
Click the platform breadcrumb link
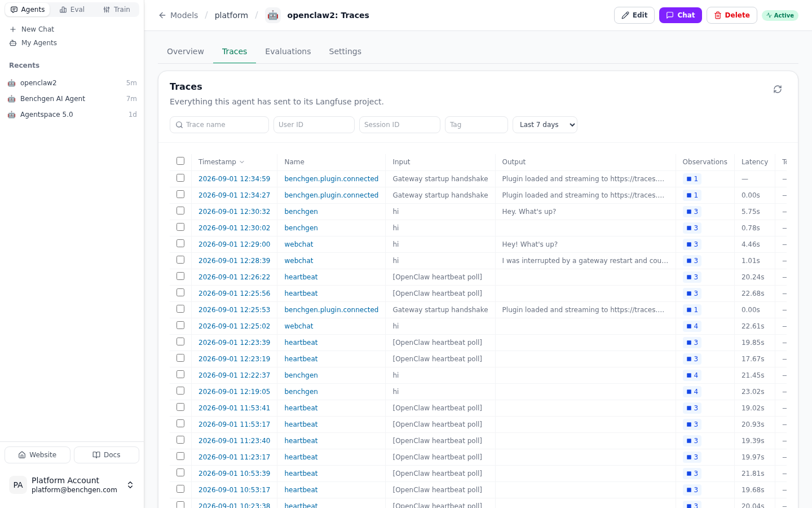[231, 15]
